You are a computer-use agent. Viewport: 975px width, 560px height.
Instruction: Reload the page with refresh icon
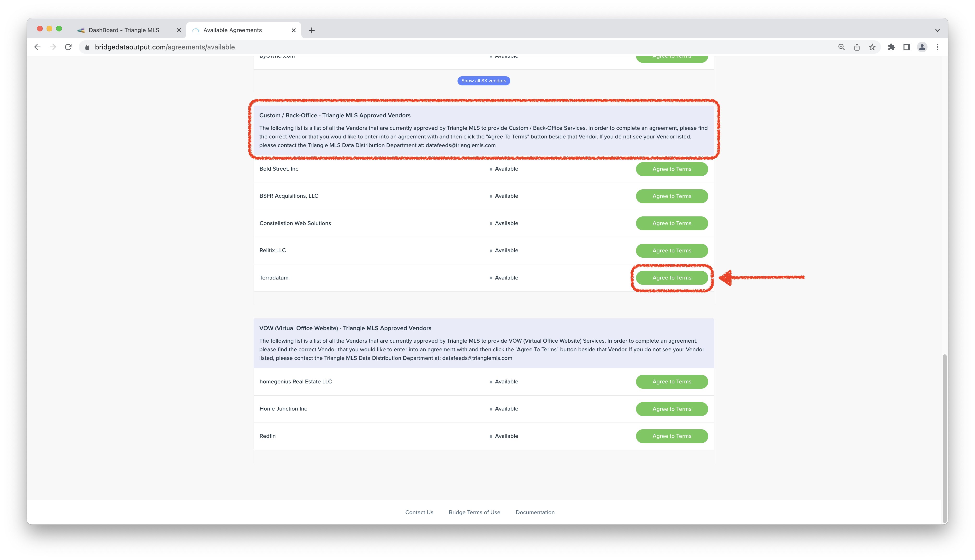68,47
